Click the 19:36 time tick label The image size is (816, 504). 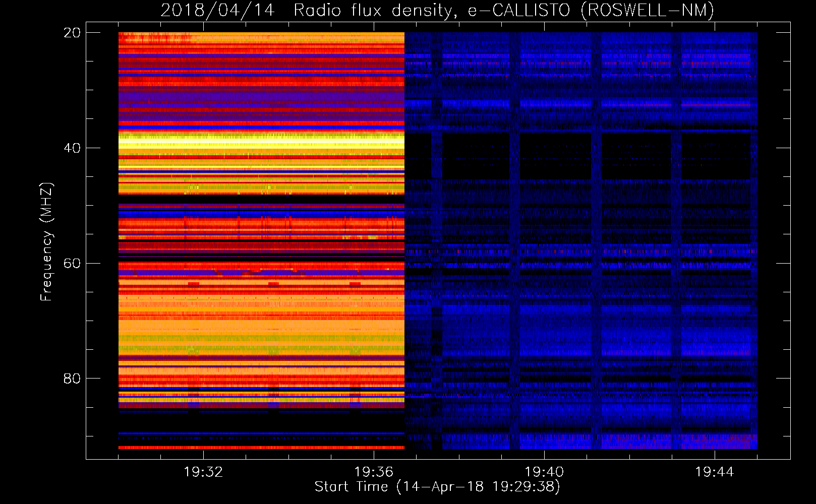pos(374,472)
